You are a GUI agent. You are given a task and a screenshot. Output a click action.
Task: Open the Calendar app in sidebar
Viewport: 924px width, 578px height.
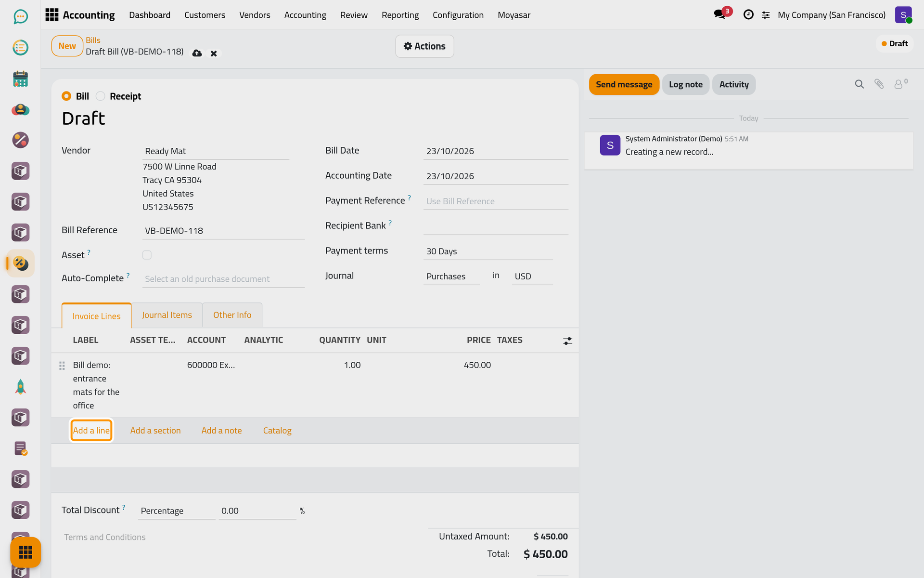tap(20, 79)
